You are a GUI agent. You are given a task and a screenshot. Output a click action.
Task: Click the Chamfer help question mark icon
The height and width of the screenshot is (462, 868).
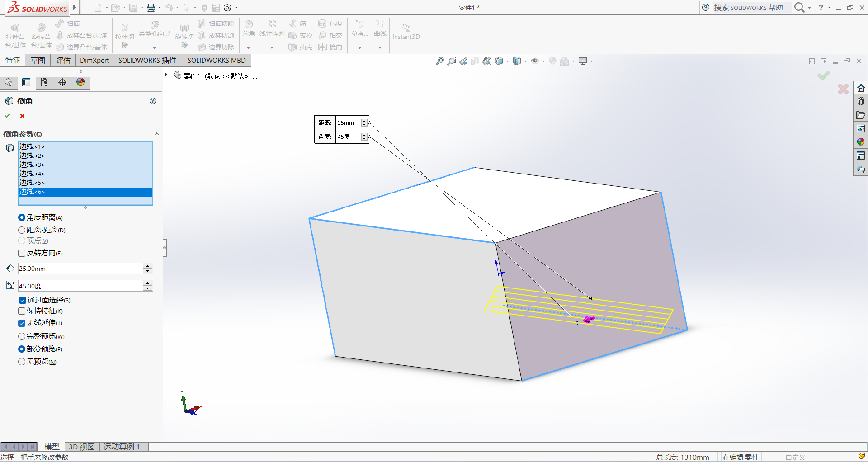click(153, 101)
